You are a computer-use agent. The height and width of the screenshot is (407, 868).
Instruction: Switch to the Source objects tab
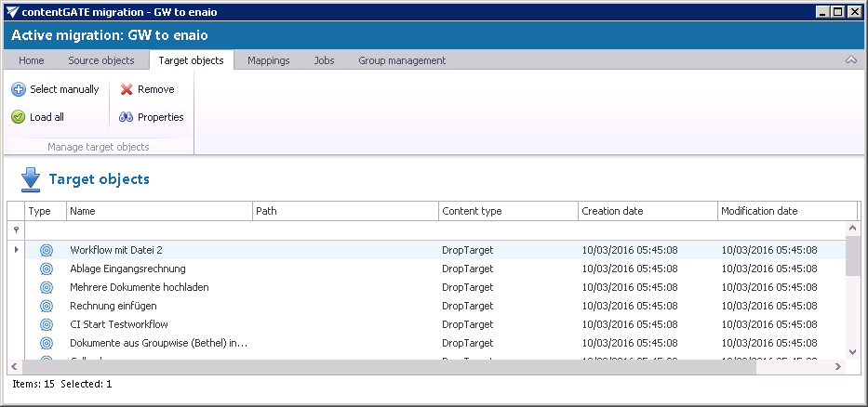click(101, 60)
